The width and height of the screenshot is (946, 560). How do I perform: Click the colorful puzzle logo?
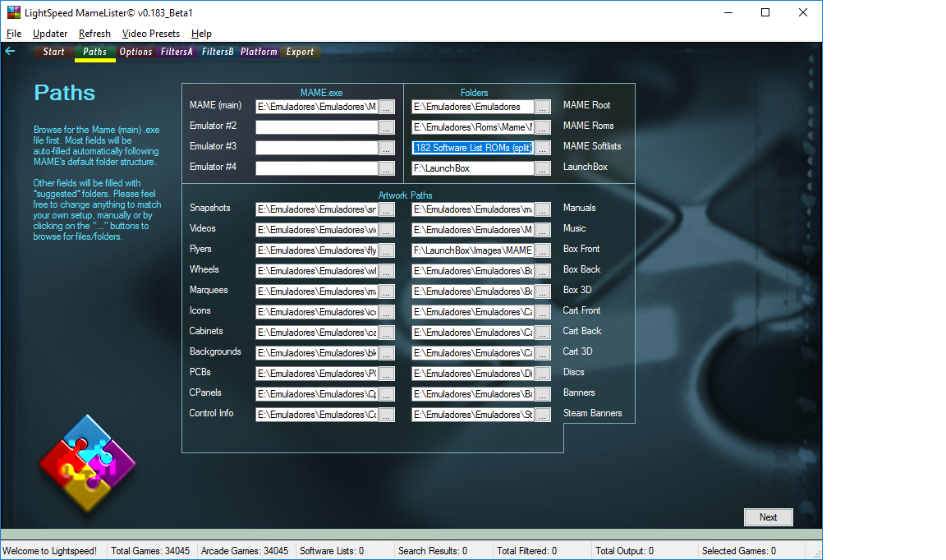click(87, 464)
